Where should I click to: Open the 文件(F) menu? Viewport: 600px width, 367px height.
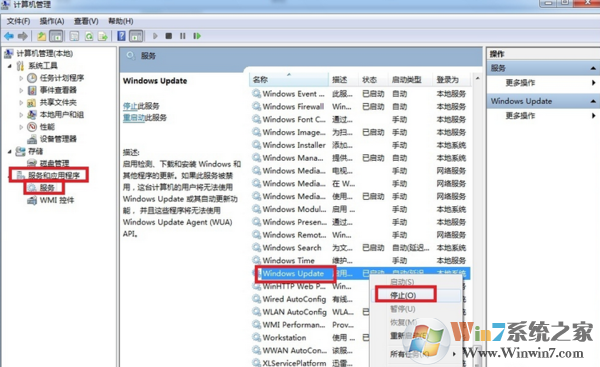click(x=18, y=21)
